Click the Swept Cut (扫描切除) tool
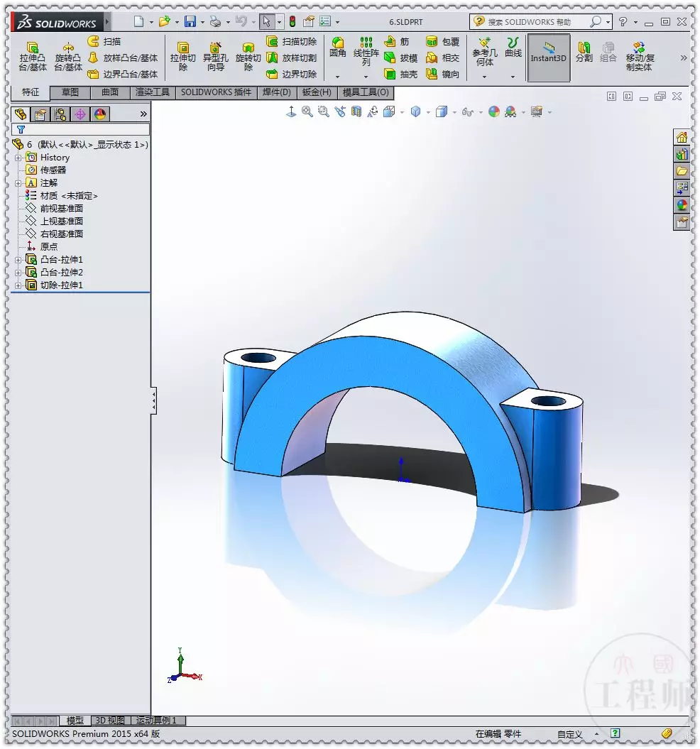Screen dimensions: 700x749 point(292,42)
